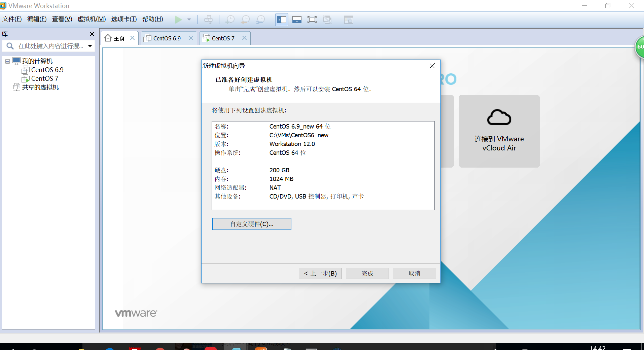Close the CentOS 7 tab
This screenshot has height=350, width=644.
(245, 38)
